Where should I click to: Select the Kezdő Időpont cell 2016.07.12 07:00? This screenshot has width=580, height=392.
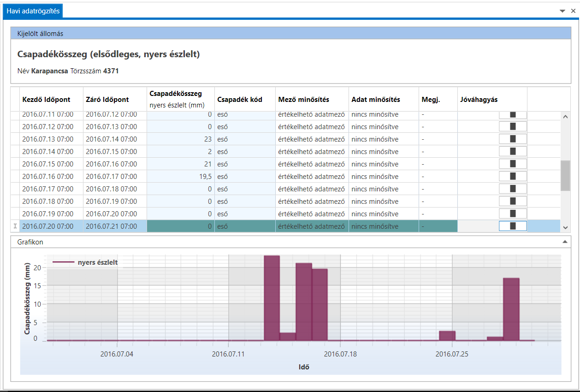point(51,126)
